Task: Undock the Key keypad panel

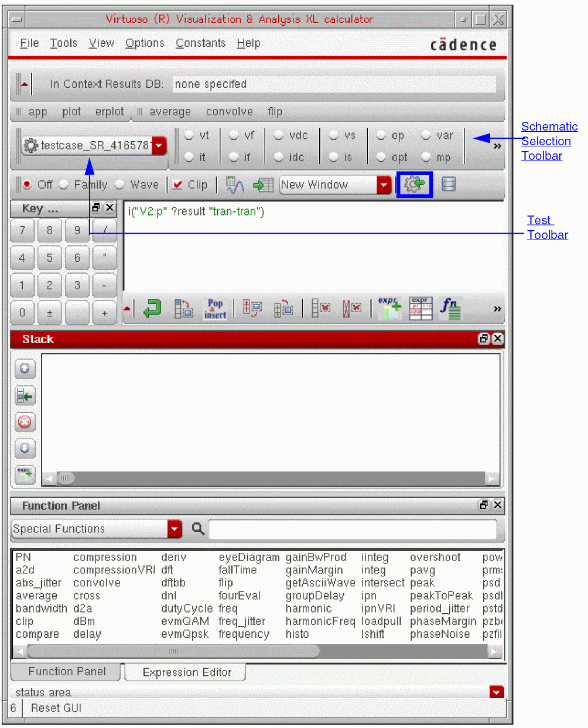Action: pyautogui.click(x=97, y=208)
